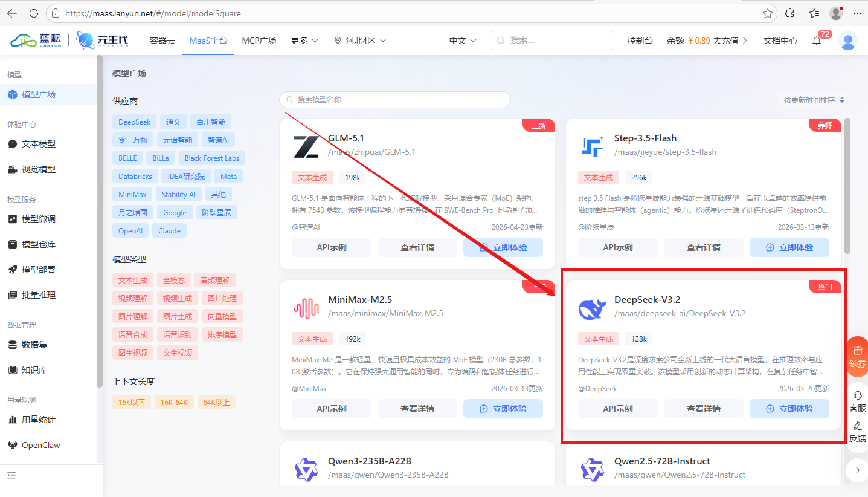Open browser favorites list icon

[x=814, y=13]
